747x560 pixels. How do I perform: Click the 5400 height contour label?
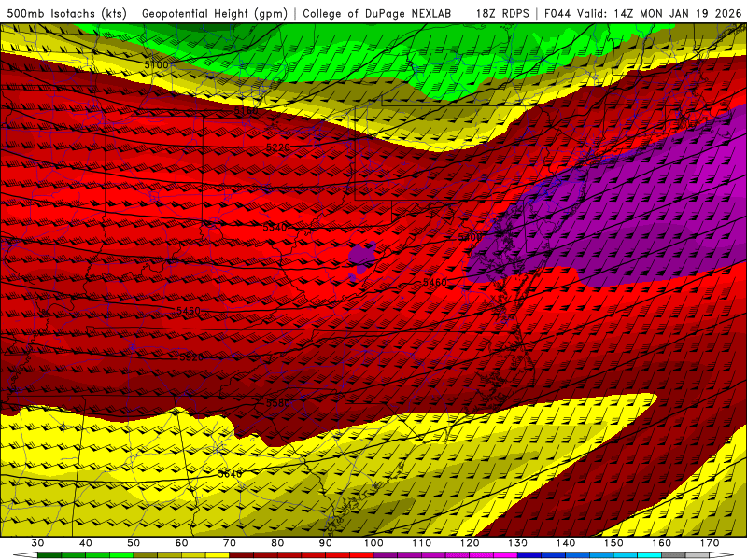tap(471, 237)
